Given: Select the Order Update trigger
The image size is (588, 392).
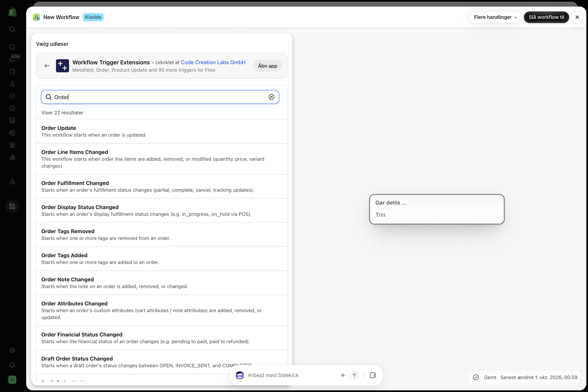Looking at the screenshot, I should tap(162, 131).
